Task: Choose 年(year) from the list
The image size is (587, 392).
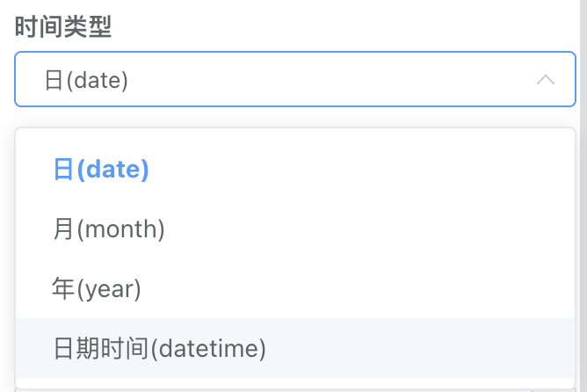Action: [x=97, y=288]
